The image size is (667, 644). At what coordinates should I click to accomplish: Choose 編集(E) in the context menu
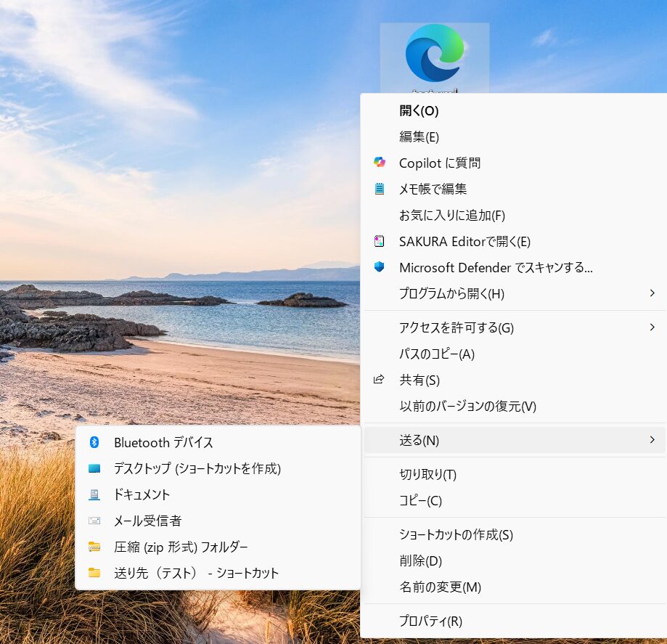coord(515,136)
